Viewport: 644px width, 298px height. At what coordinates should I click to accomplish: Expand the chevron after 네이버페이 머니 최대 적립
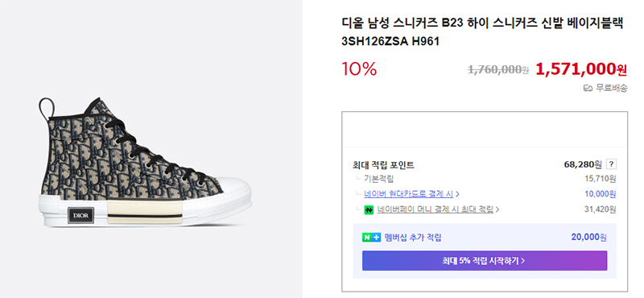pos(497,209)
